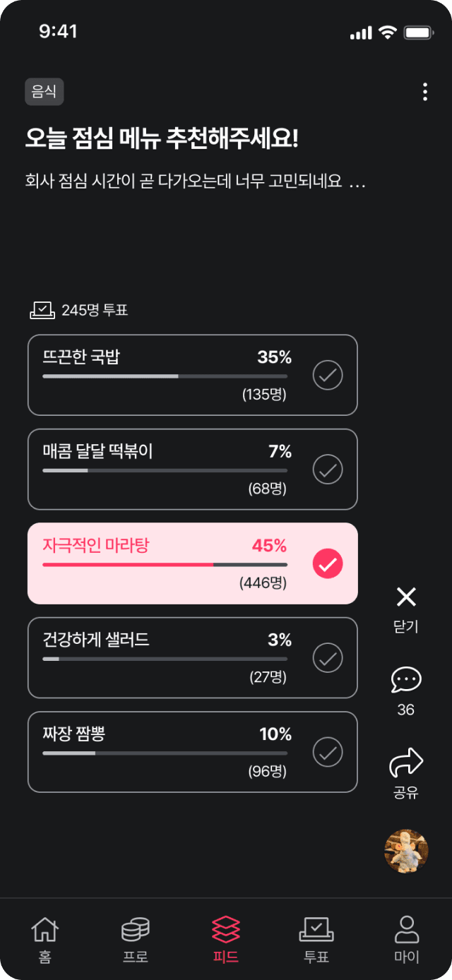This screenshot has height=980, width=452.
Task: Open the three-dot more options menu
Action: click(424, 92)
